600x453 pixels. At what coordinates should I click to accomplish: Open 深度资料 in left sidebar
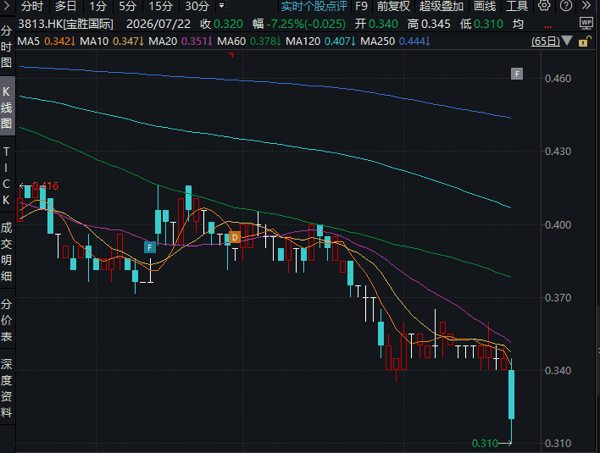7,388
